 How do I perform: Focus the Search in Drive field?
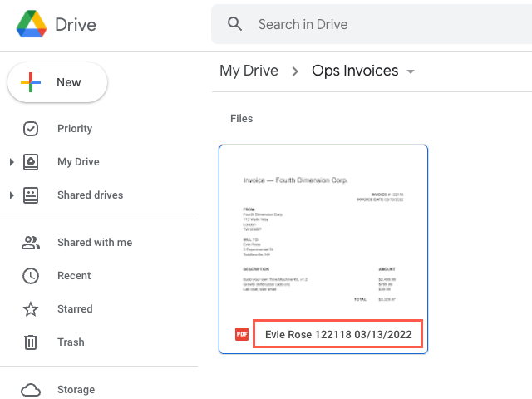[372, 24]
